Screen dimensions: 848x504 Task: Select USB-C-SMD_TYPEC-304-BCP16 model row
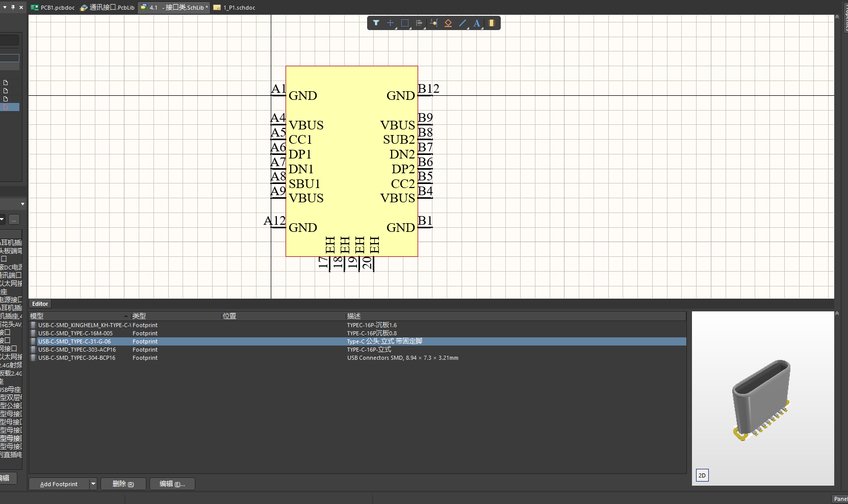[357, 358]
